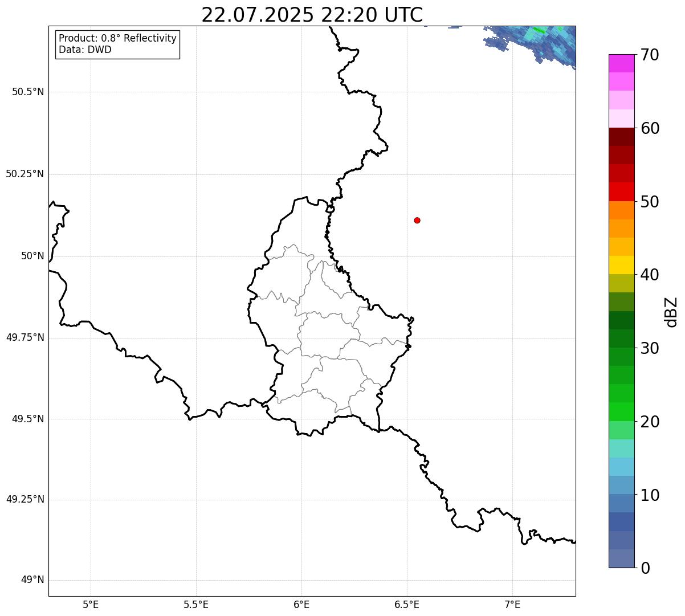Click the Product: 0.8° Reflectivity label
The image size is (685, 616).
point(118,38)
